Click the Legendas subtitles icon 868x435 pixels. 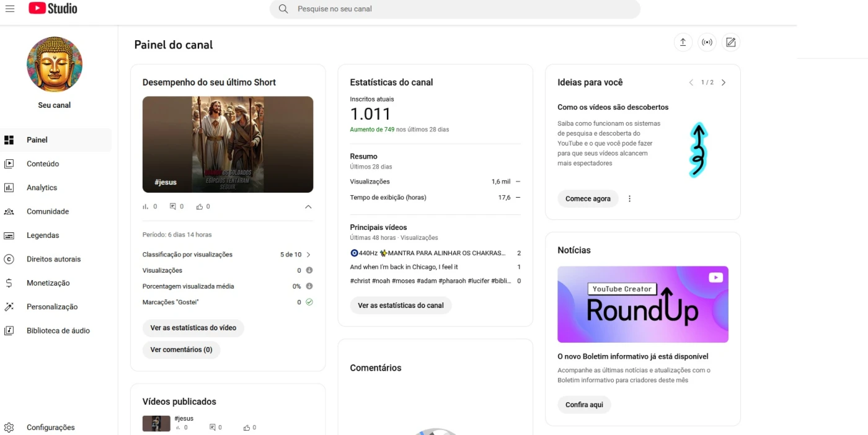9,235
